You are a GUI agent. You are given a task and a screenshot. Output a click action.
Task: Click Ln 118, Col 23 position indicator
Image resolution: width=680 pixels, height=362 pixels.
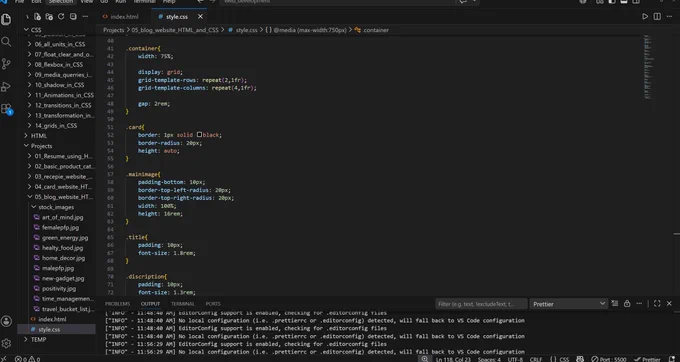[453, 359]
